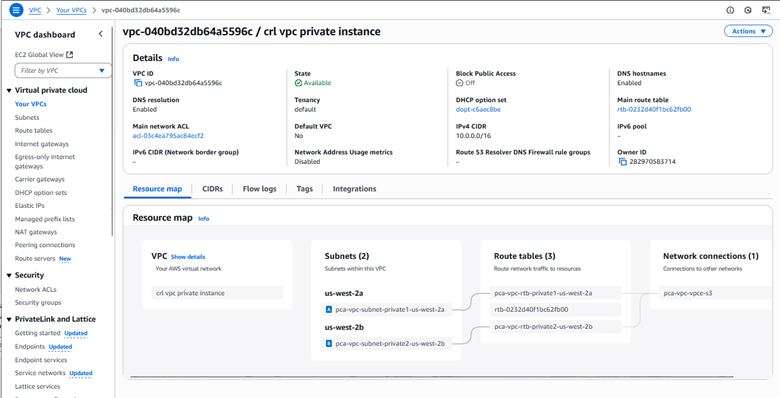
Task: Collapse the Virtual private cloud section
Action: point(9,91)
